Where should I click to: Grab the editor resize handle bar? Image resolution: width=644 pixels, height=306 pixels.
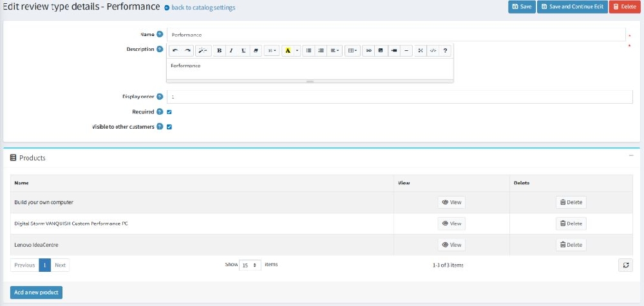[310, 81]
